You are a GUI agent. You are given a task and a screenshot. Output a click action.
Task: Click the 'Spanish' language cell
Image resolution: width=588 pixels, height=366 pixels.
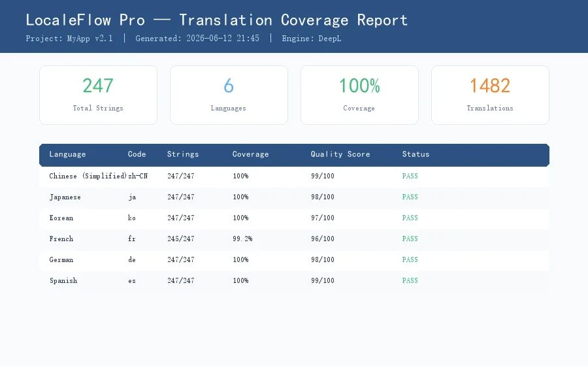[x=63, y=280]
